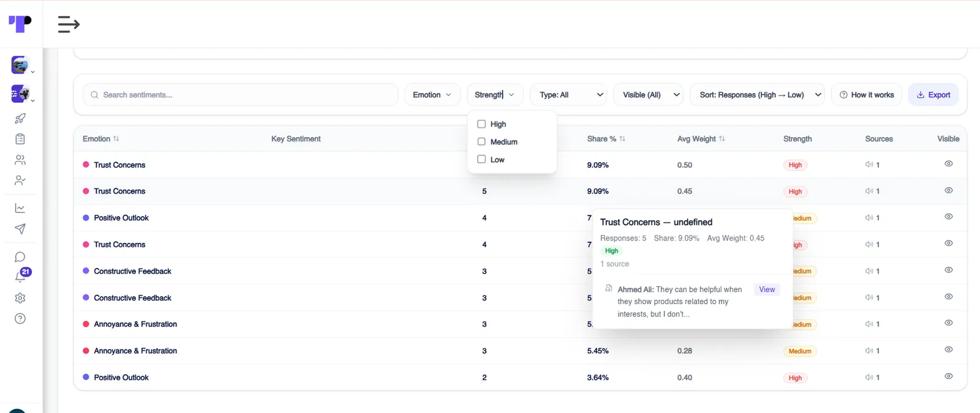Expand second workspace avatar chevron in sidebar
Image resolution: width=980 pixels, height=413 pixels.
click(x=32, y=100)
